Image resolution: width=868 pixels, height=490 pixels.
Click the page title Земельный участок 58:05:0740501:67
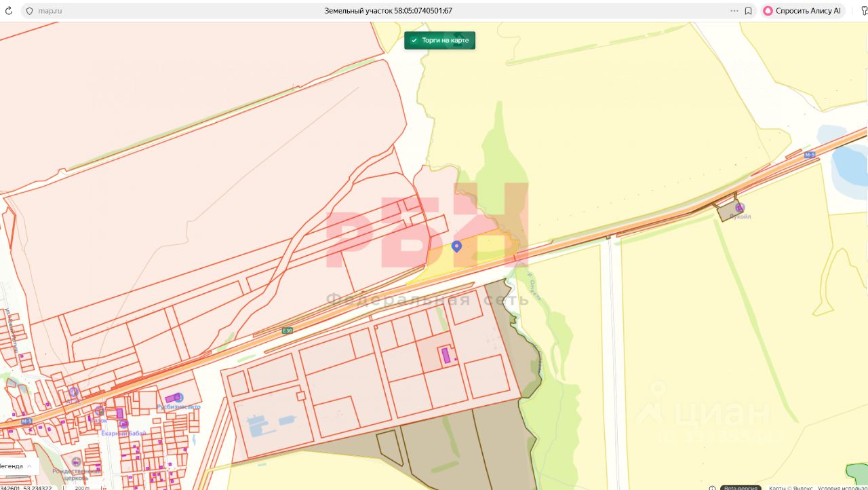[389, 11]
